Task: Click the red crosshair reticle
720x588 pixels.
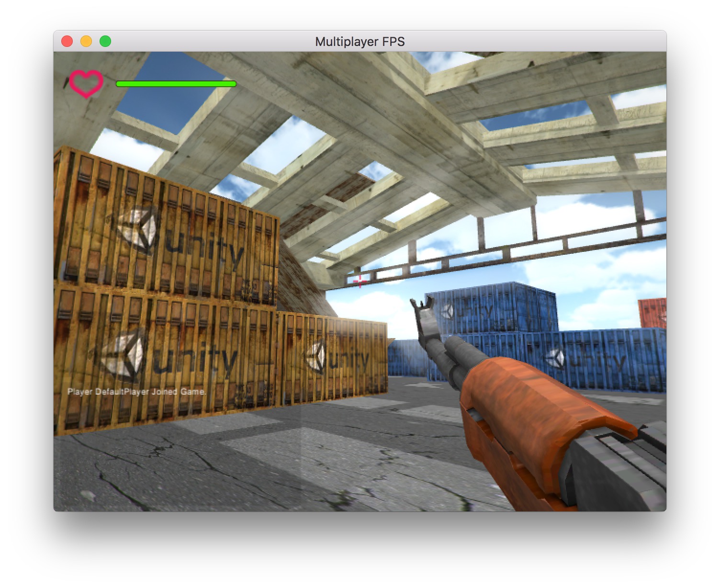Action: click(x=360, y=282)
